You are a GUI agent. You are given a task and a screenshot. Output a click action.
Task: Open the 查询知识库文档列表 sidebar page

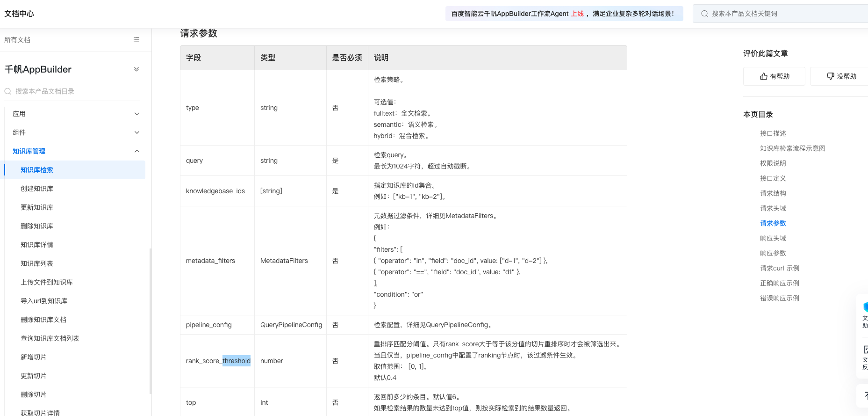pyautogui.click(x=50, y=338)
